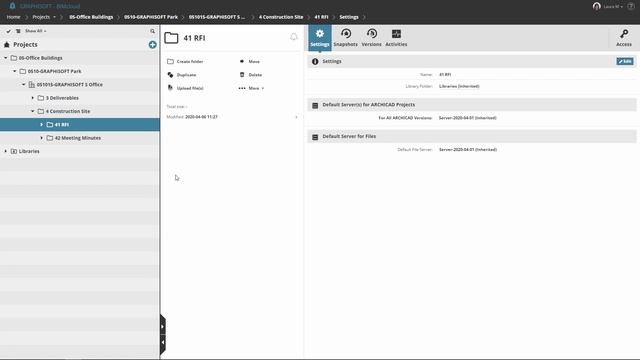
Task: Click the filter icon beside Show All
Action: coord(18,31)
